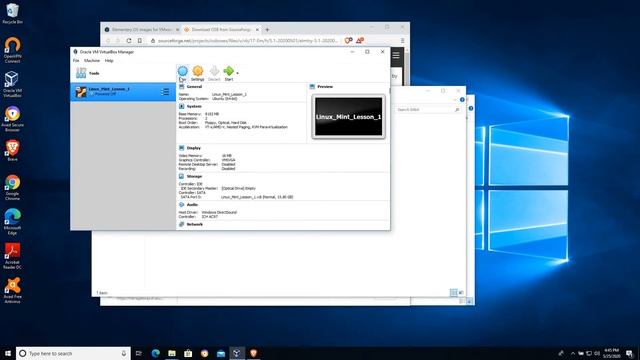
Task: Close the Download SourceForge browser tab
Action: click(257, 30)
